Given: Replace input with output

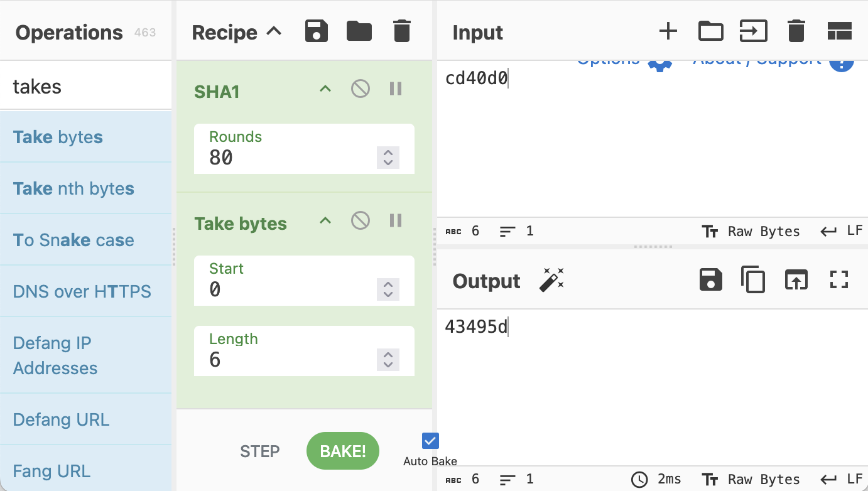Looking at the screenshot, I should (x=796, y=280).
